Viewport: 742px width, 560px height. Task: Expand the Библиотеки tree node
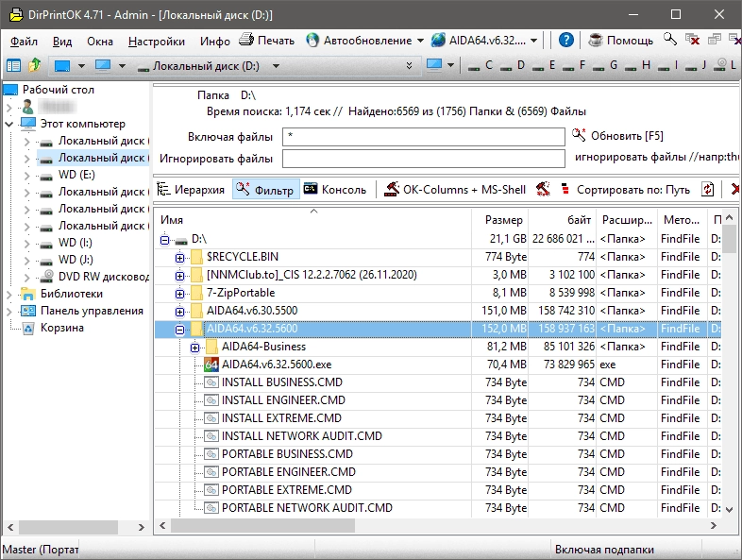tap(9, 294)
